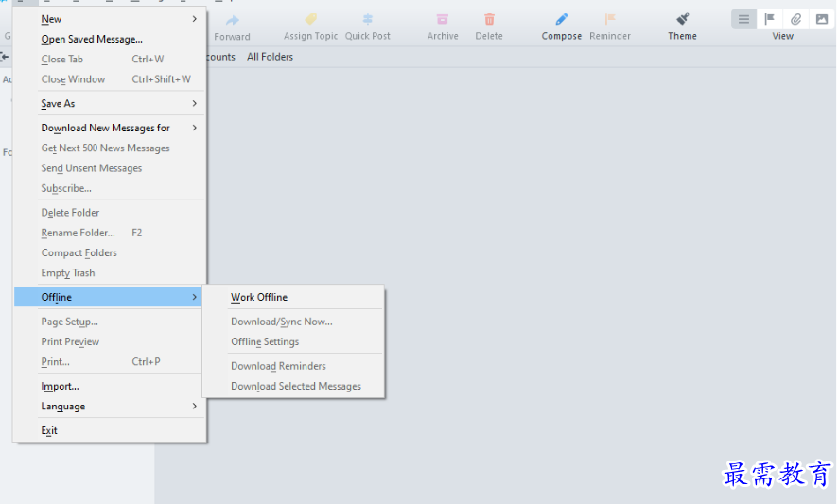The image size is (839, 504).
Task: Select Close Tab menu entry
Action: click(x=109, y=59)
